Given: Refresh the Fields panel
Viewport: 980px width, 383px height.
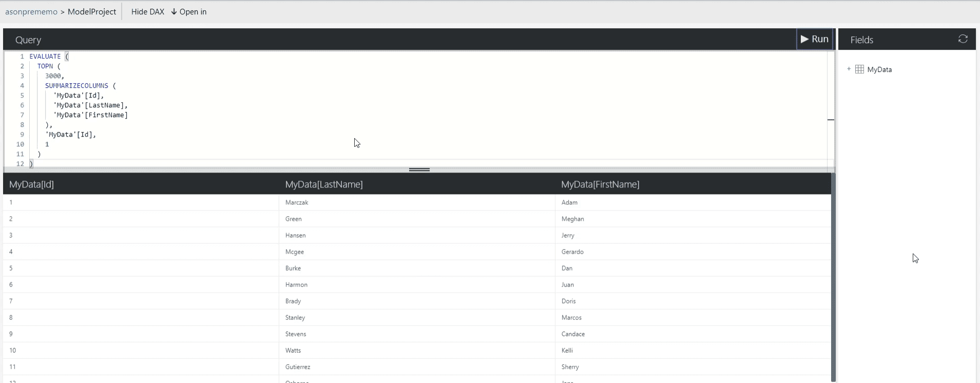Looking at the screenshot, I should pyautogui.click(x=963, y=39).
